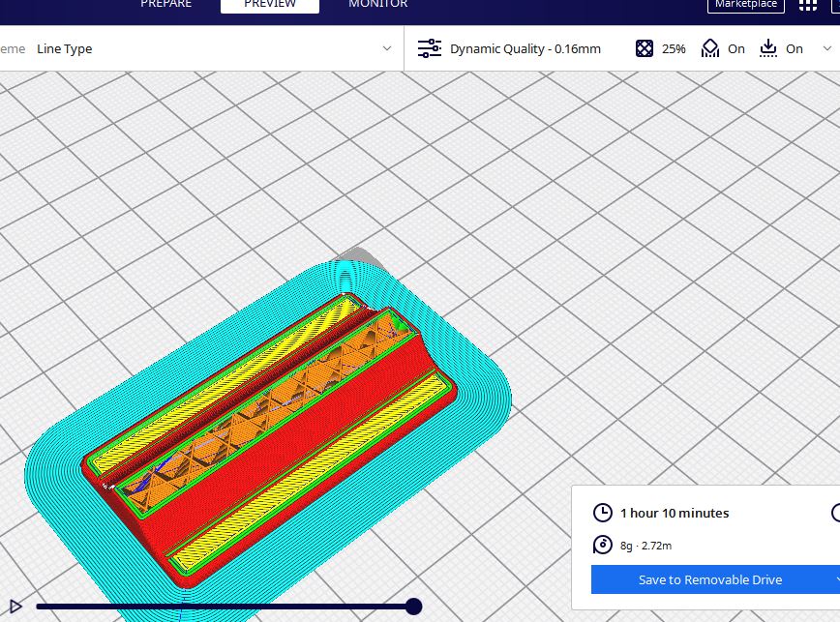Click the Dynamic Quality - 0.16mm profile label
This screenshot has height=622, width=840.
click(x=525, y=48)
